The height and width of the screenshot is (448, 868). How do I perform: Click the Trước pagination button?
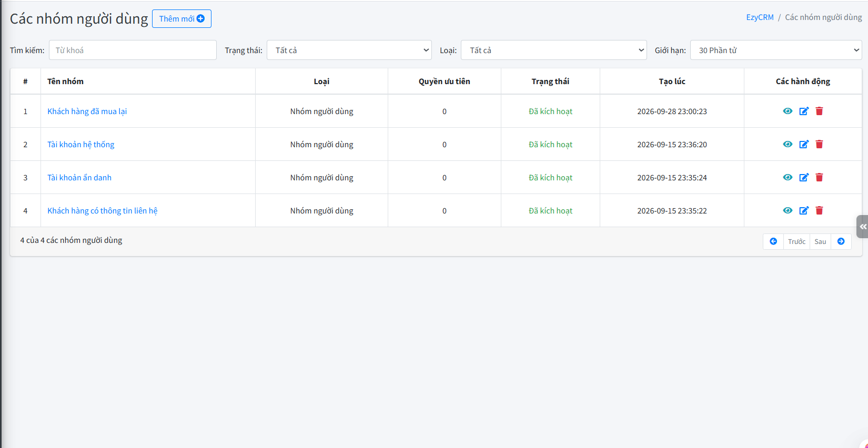796,241
